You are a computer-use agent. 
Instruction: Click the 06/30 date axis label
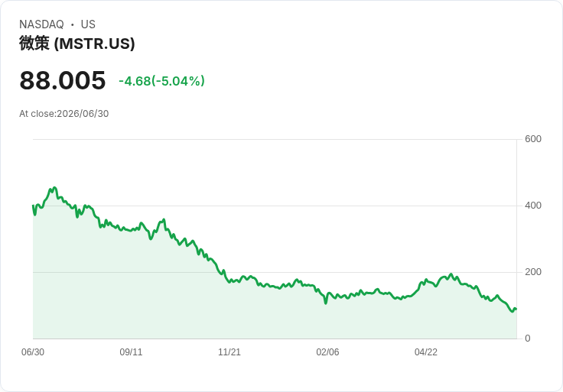[x=33, y=352]
